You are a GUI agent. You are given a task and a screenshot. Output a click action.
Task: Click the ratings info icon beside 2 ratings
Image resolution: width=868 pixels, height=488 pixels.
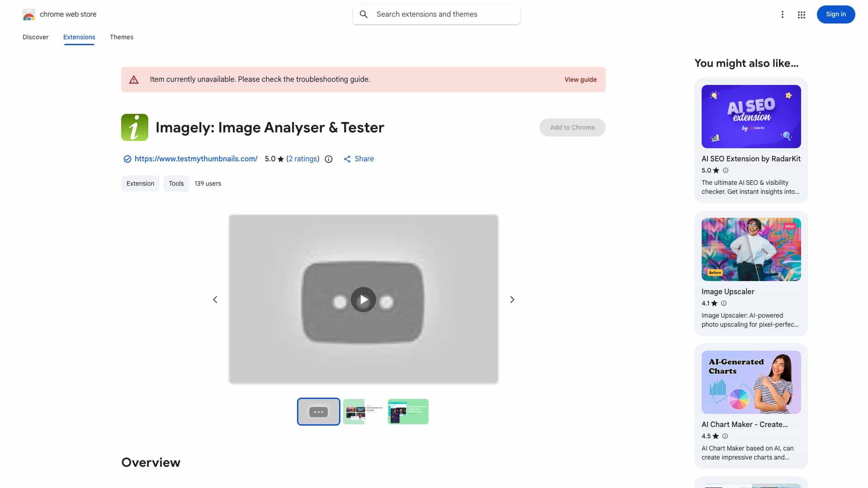[x=329, y=159]
